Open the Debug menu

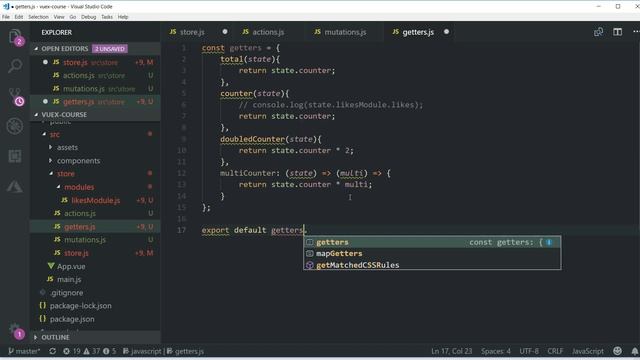89,17
